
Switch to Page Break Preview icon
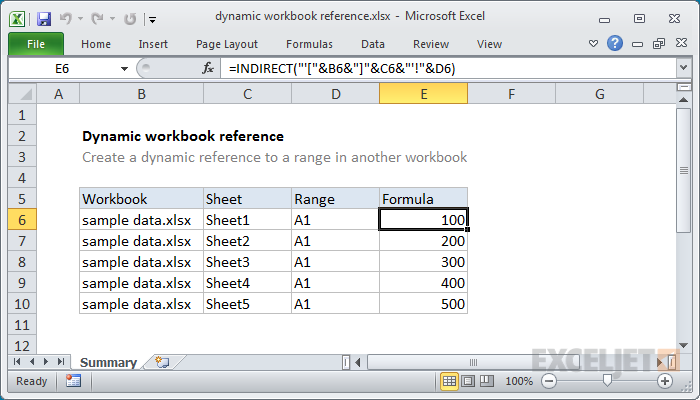point(487,381)
